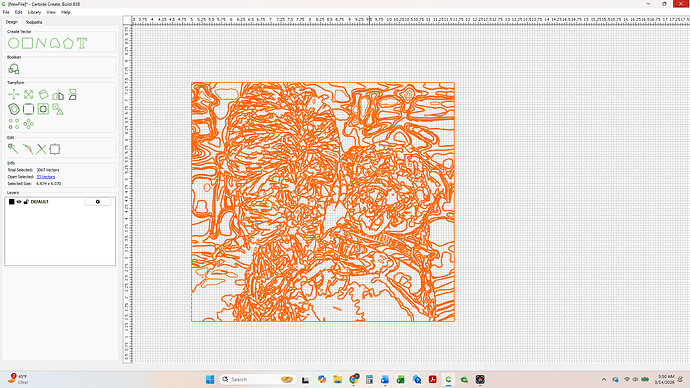This screenshot has height=388, width=690.
Task: Activate the Trim Vectors tool
Action: (x=41, y=149)
